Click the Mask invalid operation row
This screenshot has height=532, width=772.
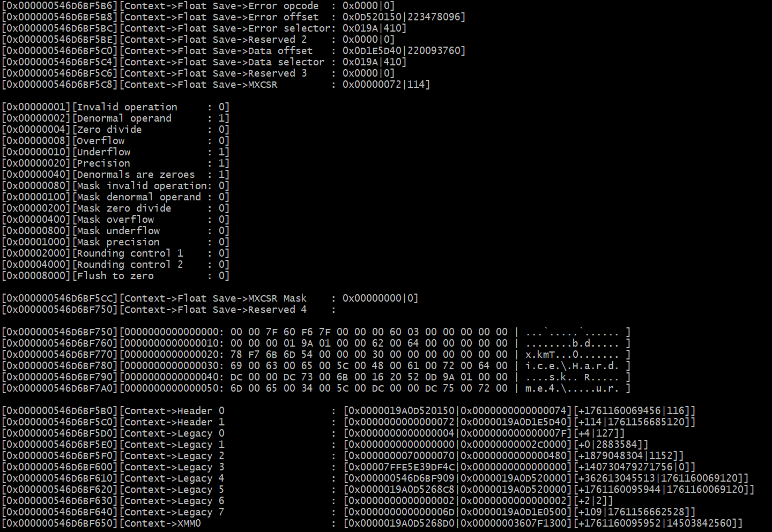point(115,186)
